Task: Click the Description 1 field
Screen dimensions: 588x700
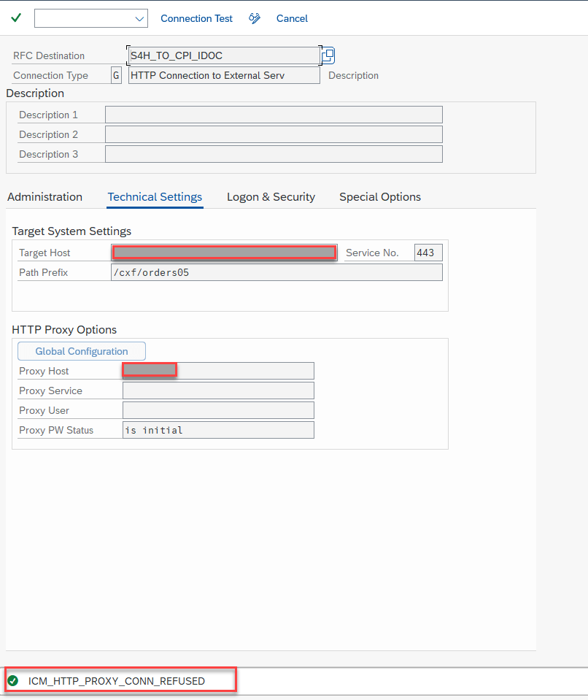Action: (274, 115)
